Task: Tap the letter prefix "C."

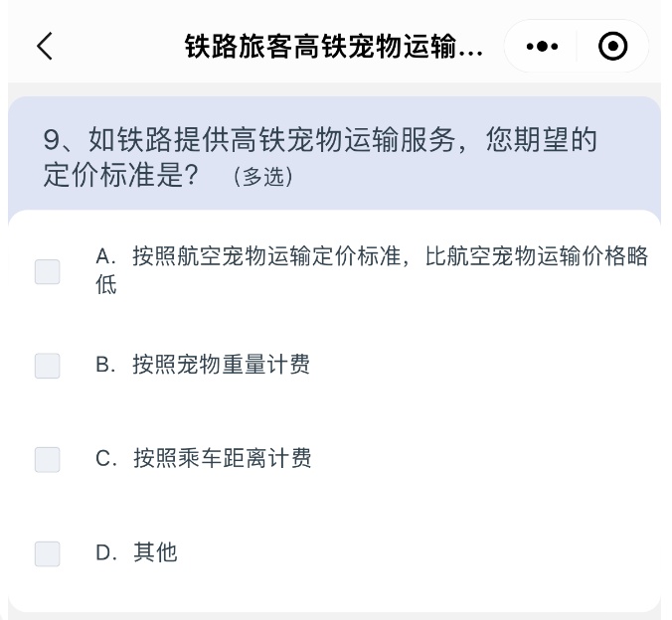Action: 105,458
